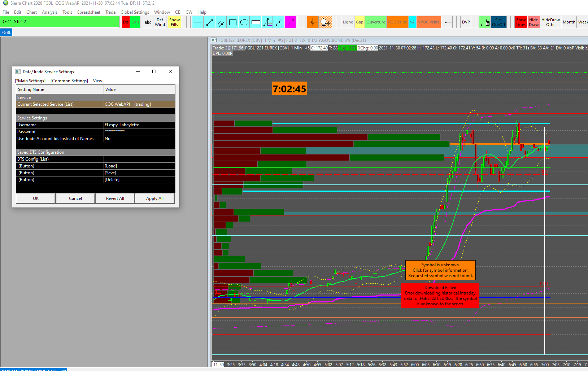Open the CW menu

click(189, 12)
